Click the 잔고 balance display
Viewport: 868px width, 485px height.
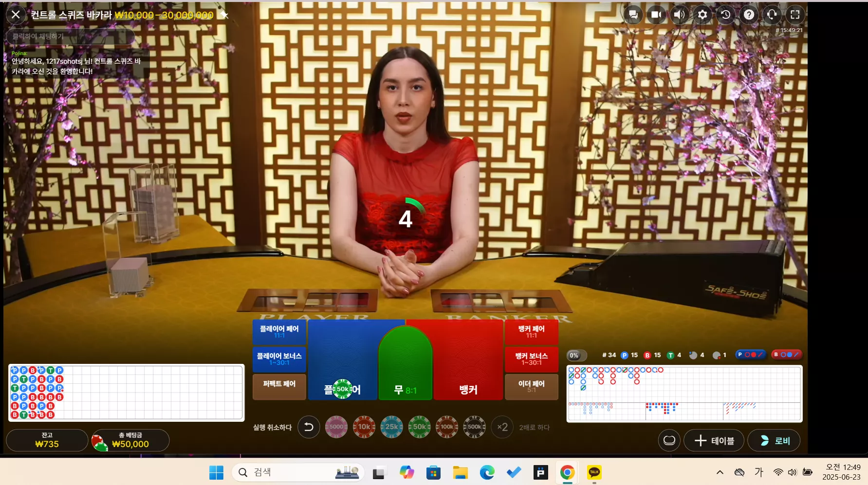click(47, 440)
